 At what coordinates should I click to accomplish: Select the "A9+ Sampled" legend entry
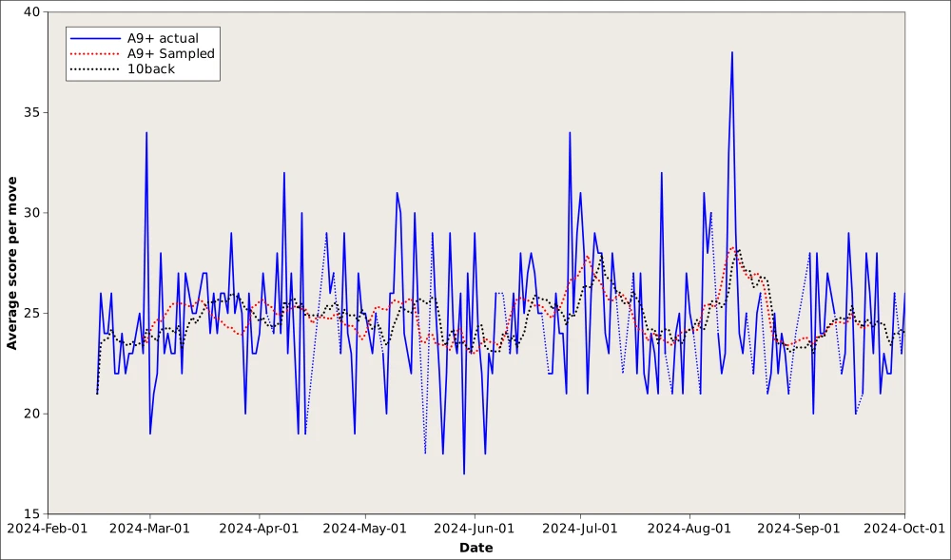tap(170, 54)
